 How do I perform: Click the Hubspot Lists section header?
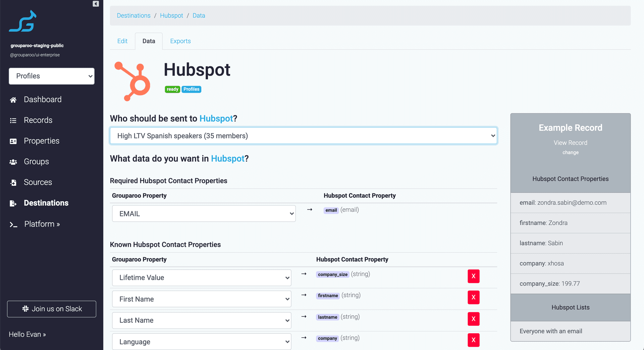[570, 308]
